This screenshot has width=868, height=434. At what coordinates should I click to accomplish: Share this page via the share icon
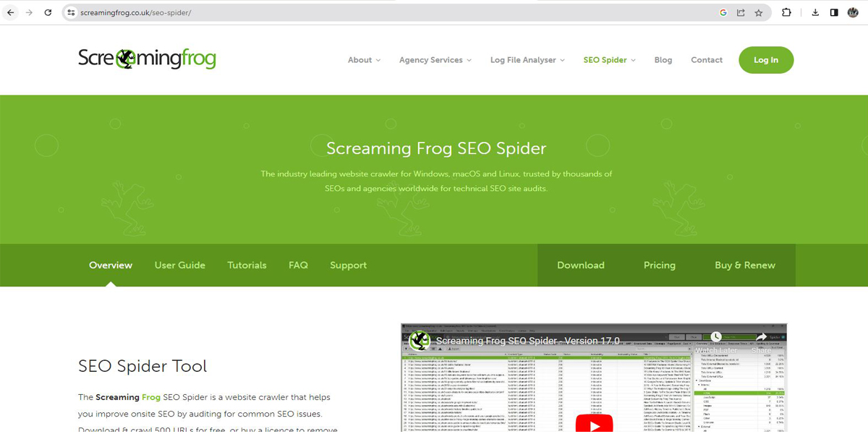(741, 12)
